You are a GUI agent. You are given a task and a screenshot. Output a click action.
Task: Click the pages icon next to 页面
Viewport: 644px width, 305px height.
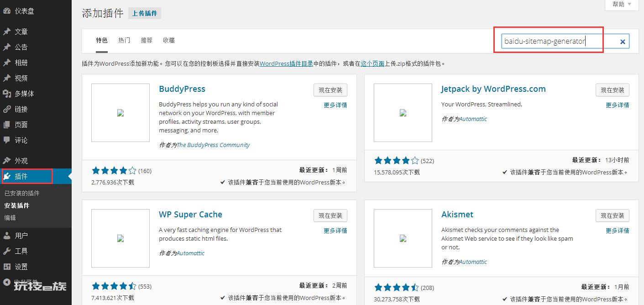(x=7, y=125)
